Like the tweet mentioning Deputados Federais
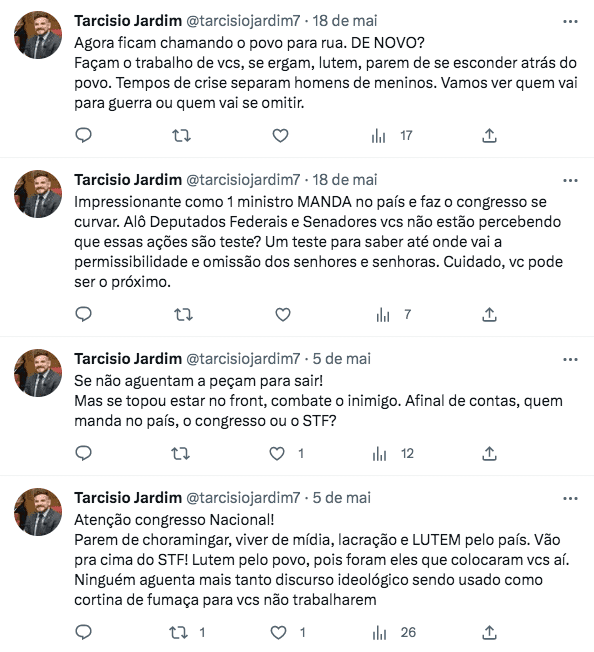The width and height of the screenshot is (594, 652). click(283, 315)
